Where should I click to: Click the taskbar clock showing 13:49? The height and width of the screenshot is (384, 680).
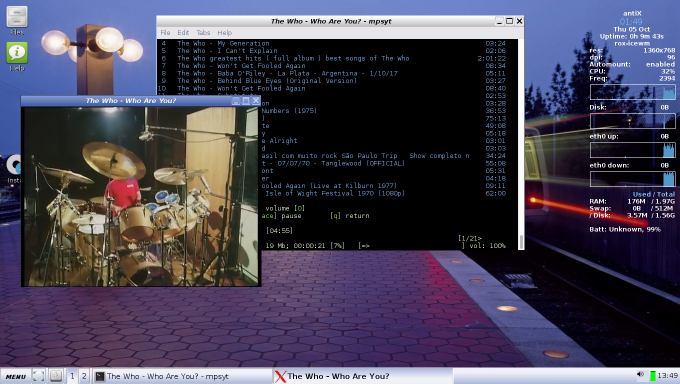click(x=668, y=375)
